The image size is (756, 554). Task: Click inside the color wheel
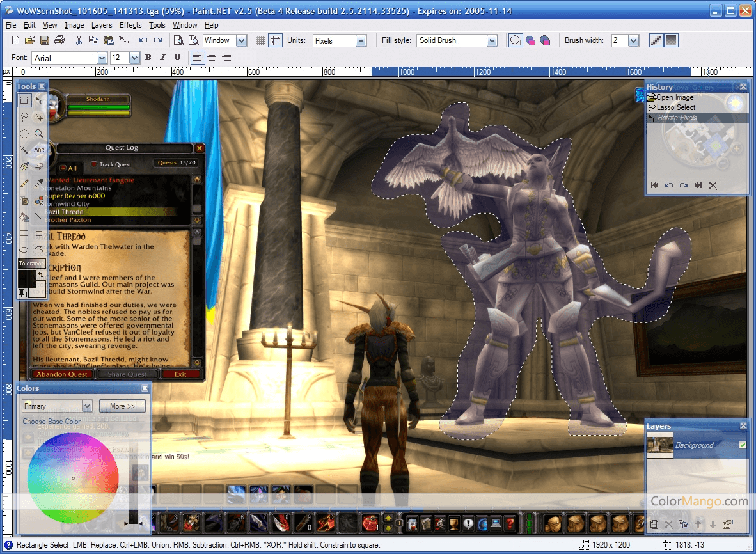tap(73, 478)
